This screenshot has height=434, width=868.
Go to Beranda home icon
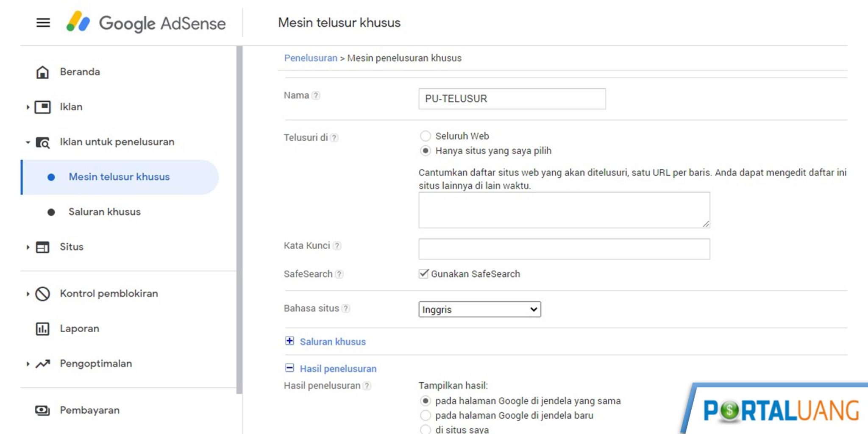42,72
